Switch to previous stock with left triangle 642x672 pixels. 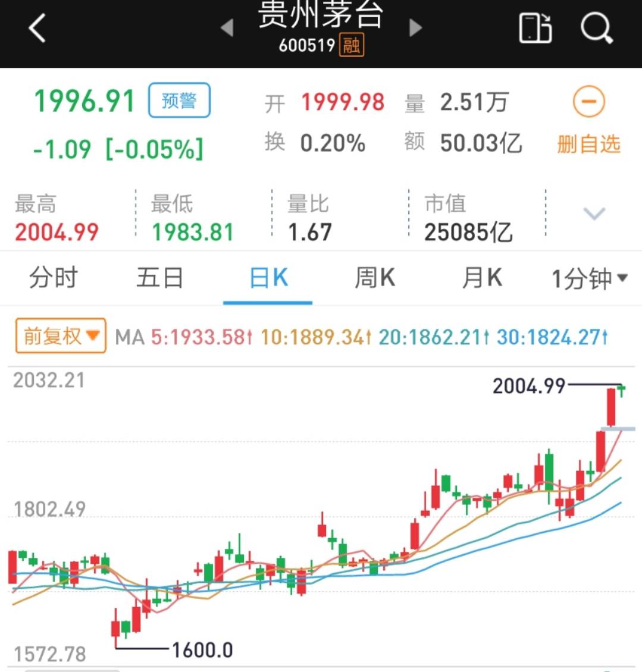click(227, 28)
